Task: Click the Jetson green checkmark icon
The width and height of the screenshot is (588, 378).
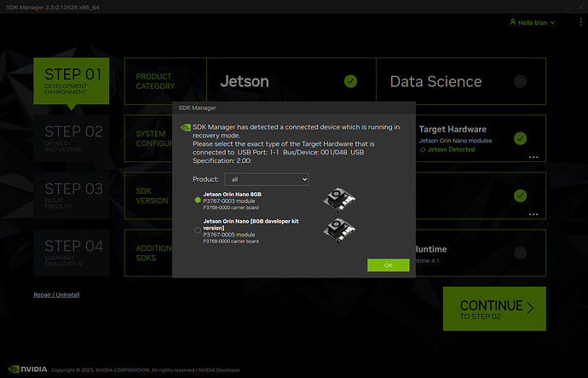Action: pyautogui.click(x=350, y=81)
